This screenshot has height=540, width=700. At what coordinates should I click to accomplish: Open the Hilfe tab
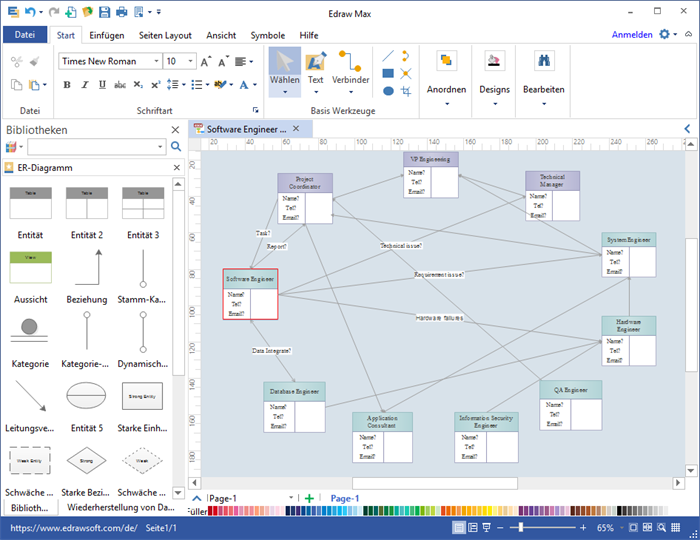click(x=308, y=35)
